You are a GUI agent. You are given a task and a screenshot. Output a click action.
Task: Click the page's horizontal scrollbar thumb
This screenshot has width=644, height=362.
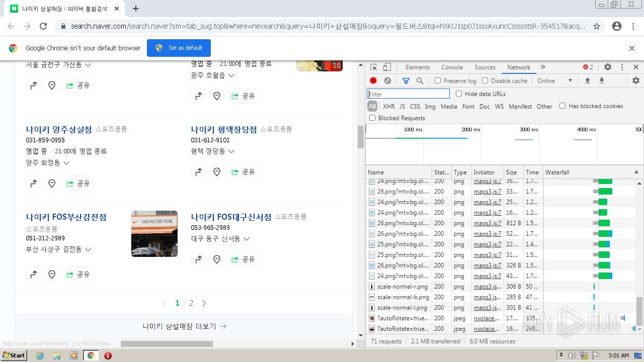[x=167, y=344]
